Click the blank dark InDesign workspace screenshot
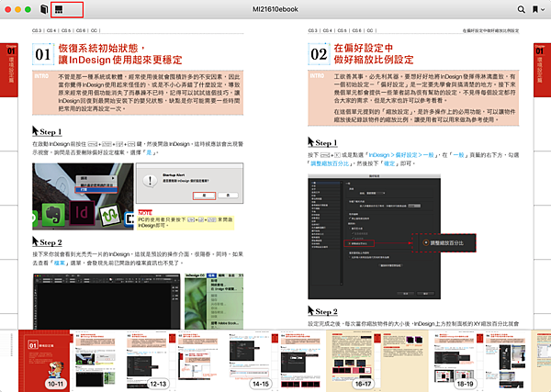Screen dimensions: 551x392 107,301
